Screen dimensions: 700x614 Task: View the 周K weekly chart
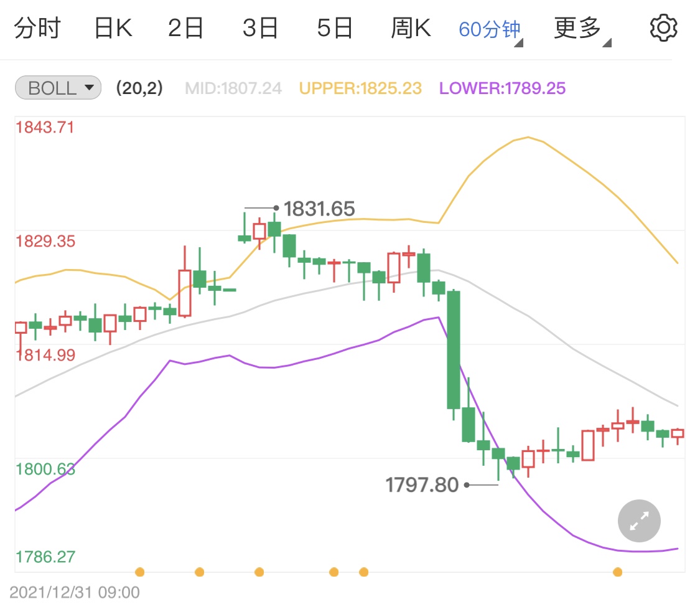click(x=411, y=29)
